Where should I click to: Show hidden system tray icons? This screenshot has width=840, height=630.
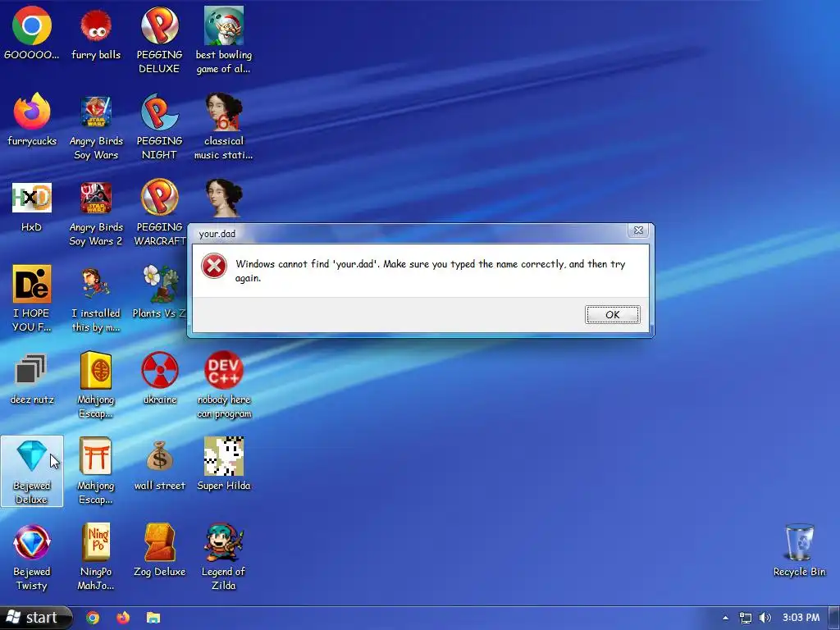coord(725,618)
